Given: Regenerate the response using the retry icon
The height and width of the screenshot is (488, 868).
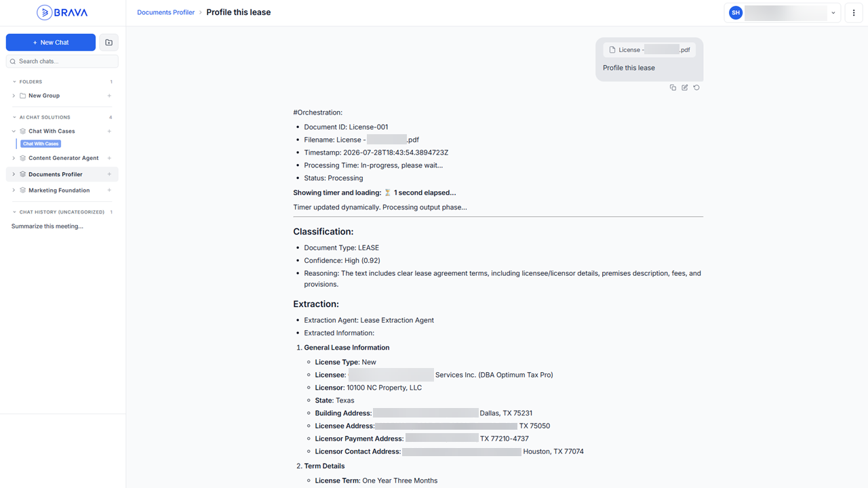Looking at the screenshot, I should point(696,87).
